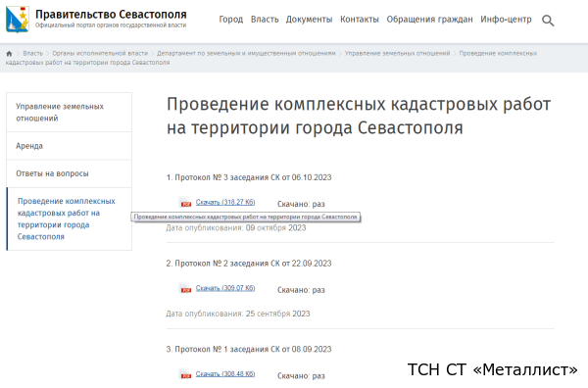Screen dimensions: 588x388
Task: Open the Контакты menu
Action: [x=360, y=20]
